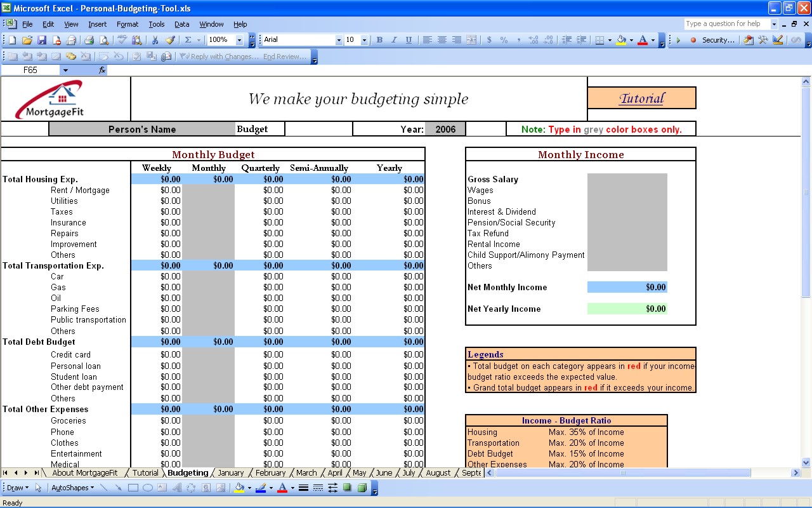Click the Format Painter brush icon
The width and height of the screenshot is (812, 508).
(x=170, y=40)
